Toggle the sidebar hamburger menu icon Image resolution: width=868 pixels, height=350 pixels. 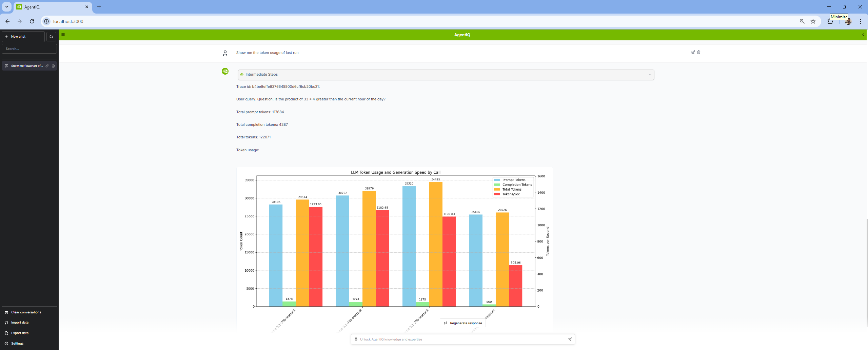63,35
